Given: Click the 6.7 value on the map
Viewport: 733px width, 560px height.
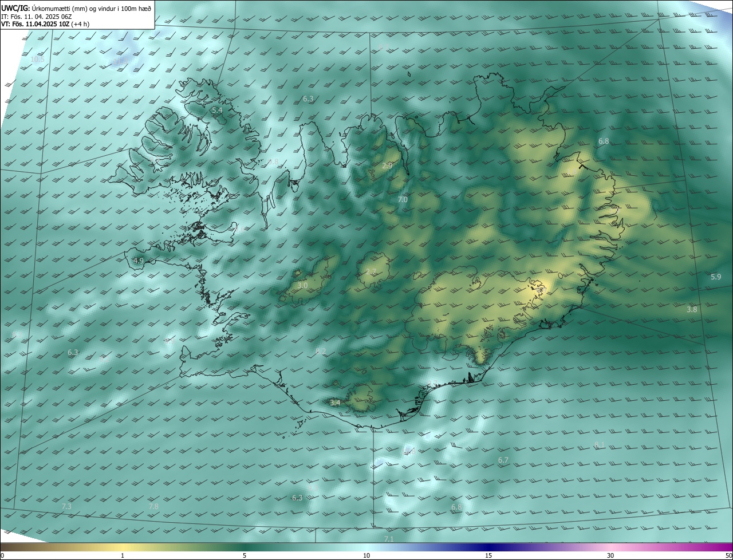Looking at the screenshot, I should click(503, 460).
